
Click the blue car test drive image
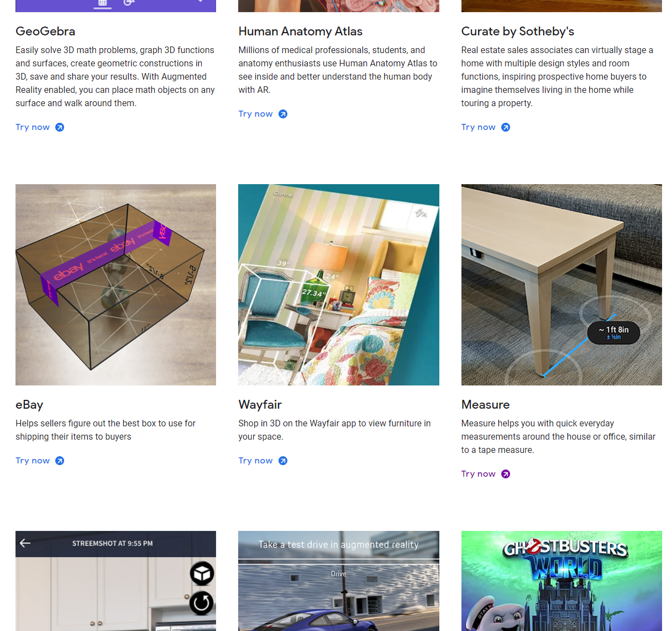click(338, 581)
